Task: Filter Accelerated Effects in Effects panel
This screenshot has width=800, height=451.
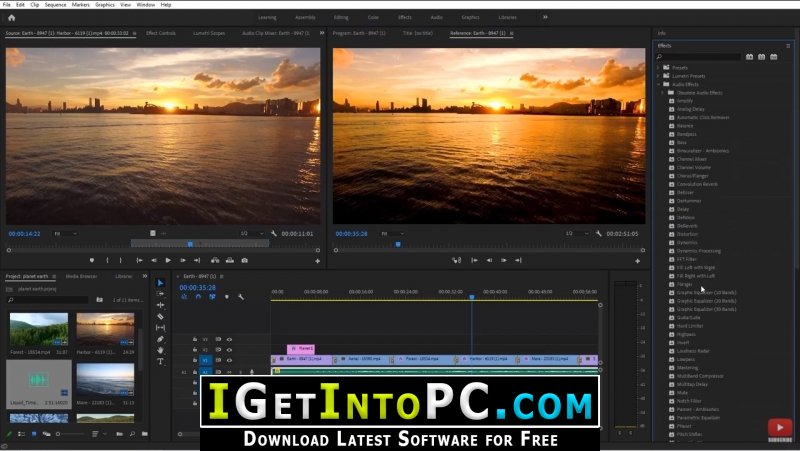Action: pos(749,57)
